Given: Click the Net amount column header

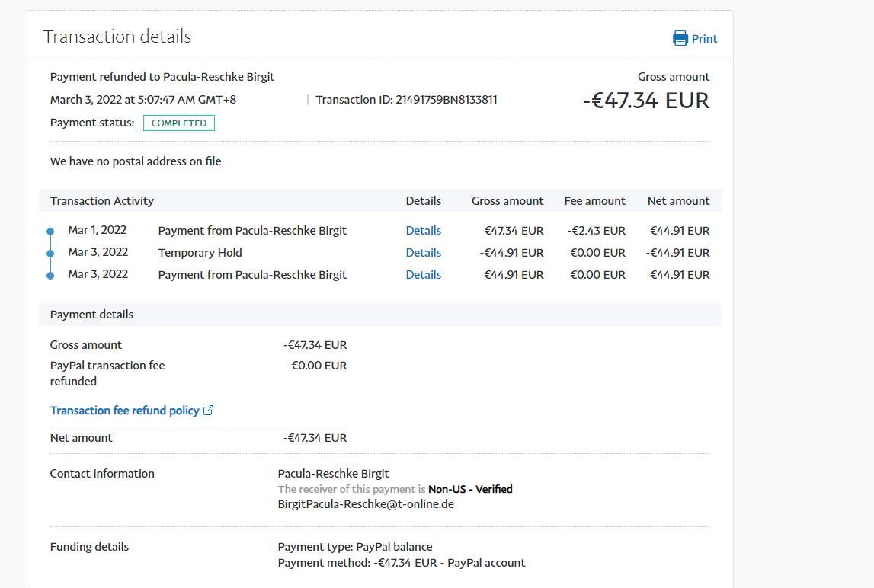Looking at the screenshot, I should pos(678,201).
